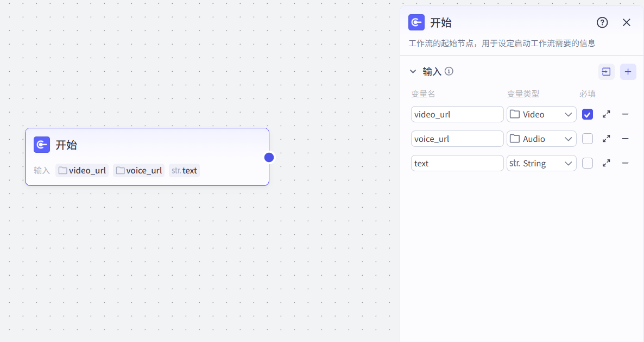Viewport: 644px width, 342px height.
Task: Expand the voice_url row editor
Action: pos(607,139)
